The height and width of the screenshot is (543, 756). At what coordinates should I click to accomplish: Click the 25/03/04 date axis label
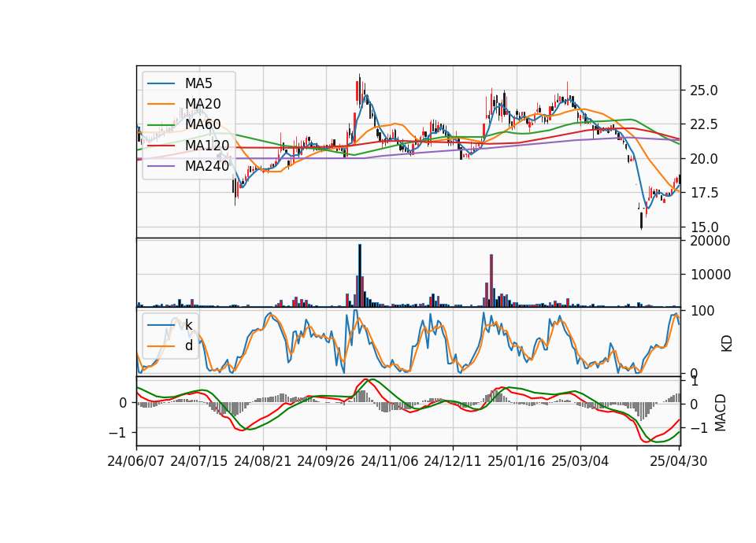(x=580, y=461)
